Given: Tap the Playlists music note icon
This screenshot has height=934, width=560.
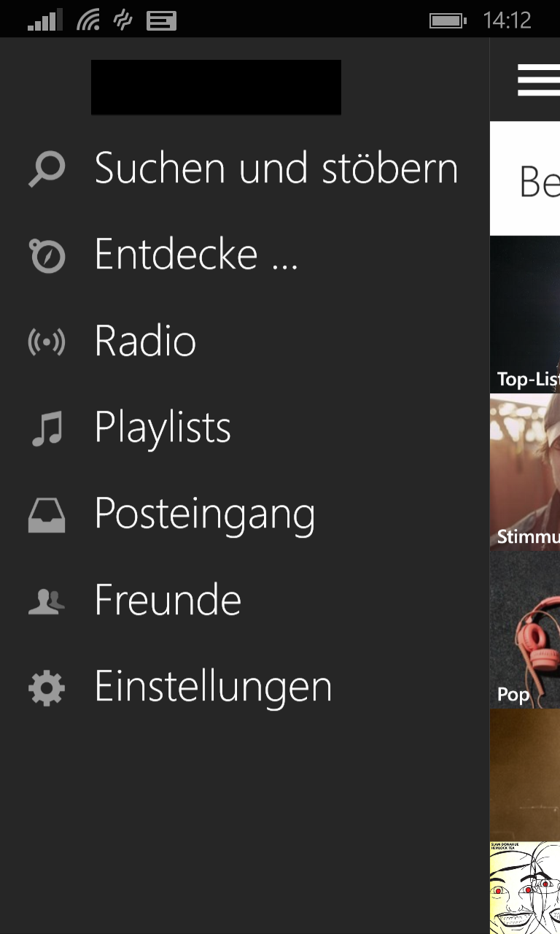Looking at the screenshot, I should tap(47, 428).
